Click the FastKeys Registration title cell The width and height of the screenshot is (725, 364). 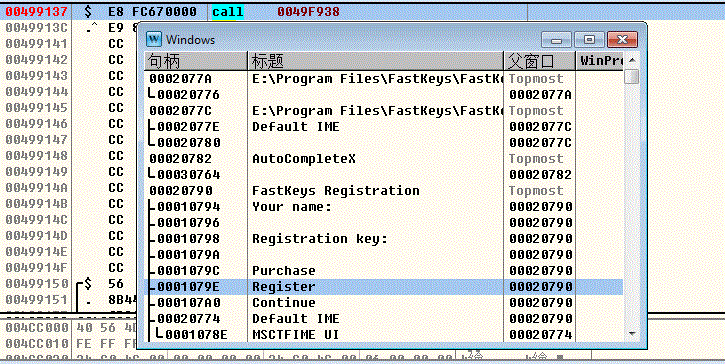(336, 191)
